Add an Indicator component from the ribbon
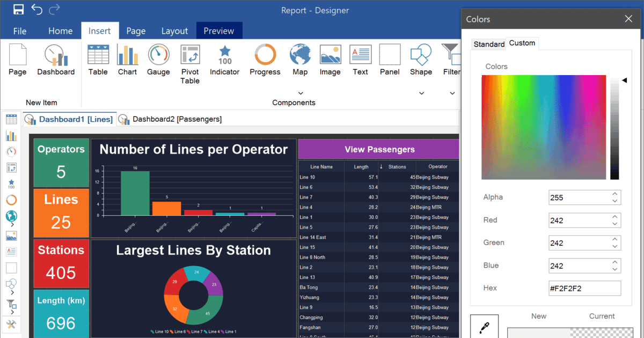 [224, 59]
